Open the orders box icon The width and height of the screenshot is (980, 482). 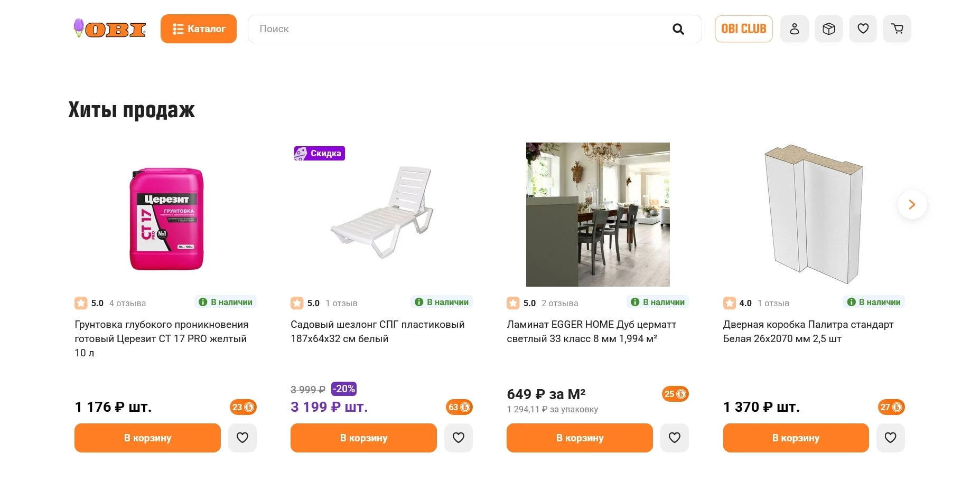pos(828,29)
